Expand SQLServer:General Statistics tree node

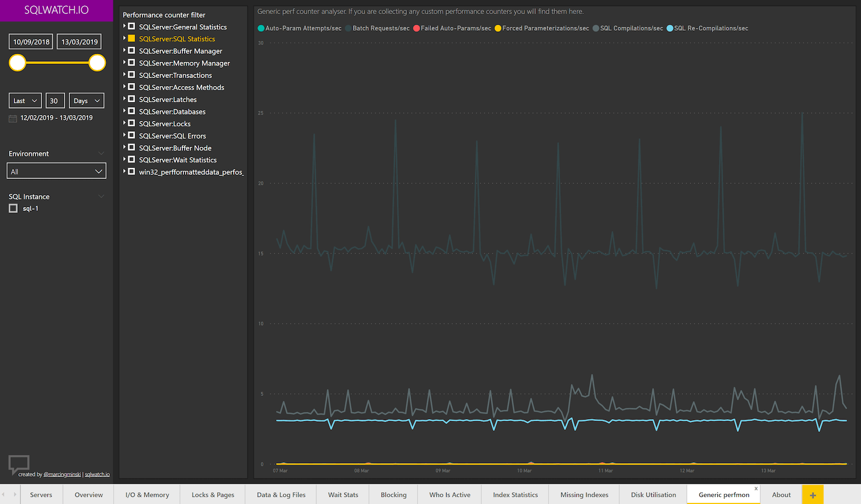(124, 26)
